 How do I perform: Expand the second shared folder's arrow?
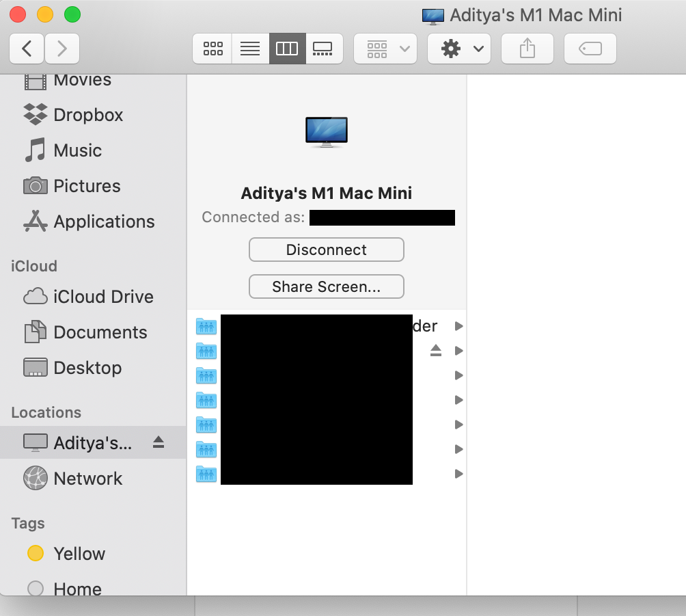coord(458,351)
